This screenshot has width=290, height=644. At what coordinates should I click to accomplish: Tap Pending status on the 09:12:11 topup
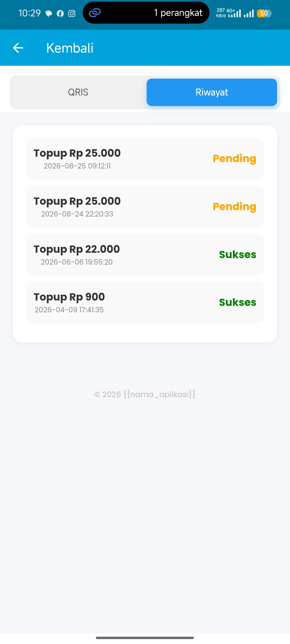click(x=234, y=159)
